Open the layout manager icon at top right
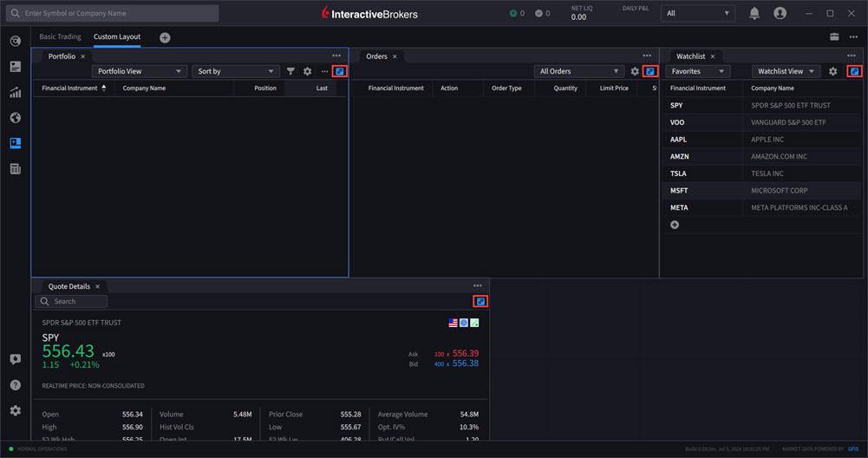The height and width of the screenshot is (458, 868). 834,37
